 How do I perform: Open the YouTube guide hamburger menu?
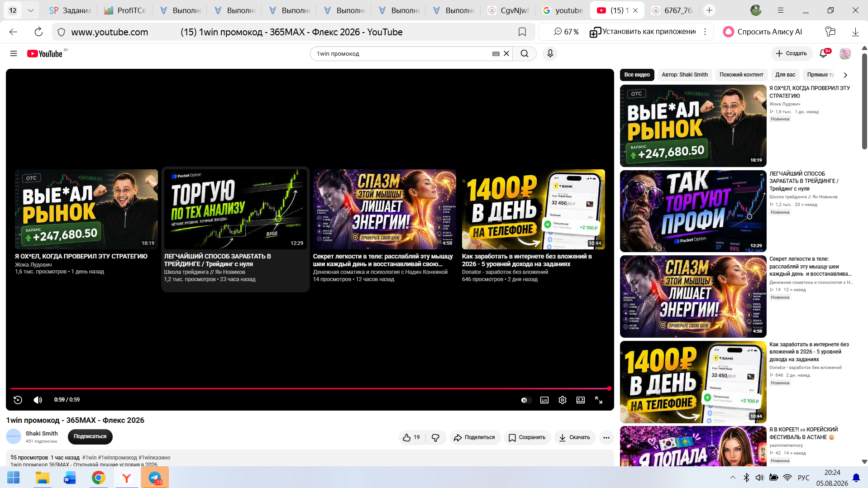click(14, 53)
